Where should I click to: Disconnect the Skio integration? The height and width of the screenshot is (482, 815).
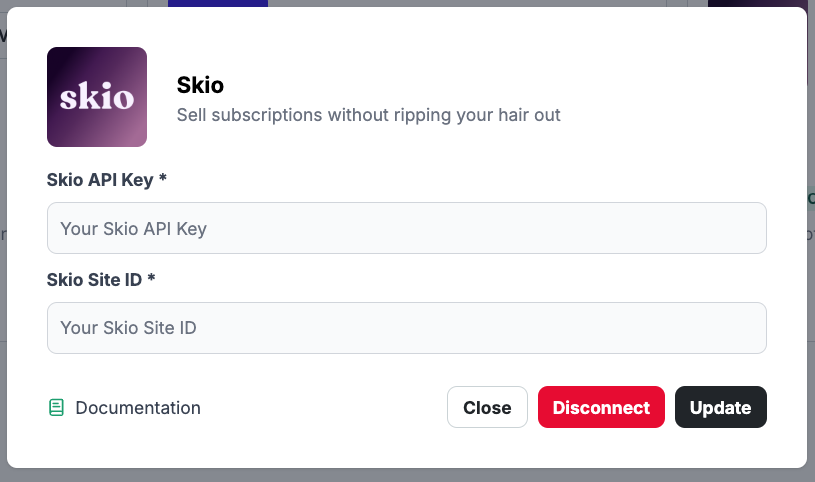(601, 407)
